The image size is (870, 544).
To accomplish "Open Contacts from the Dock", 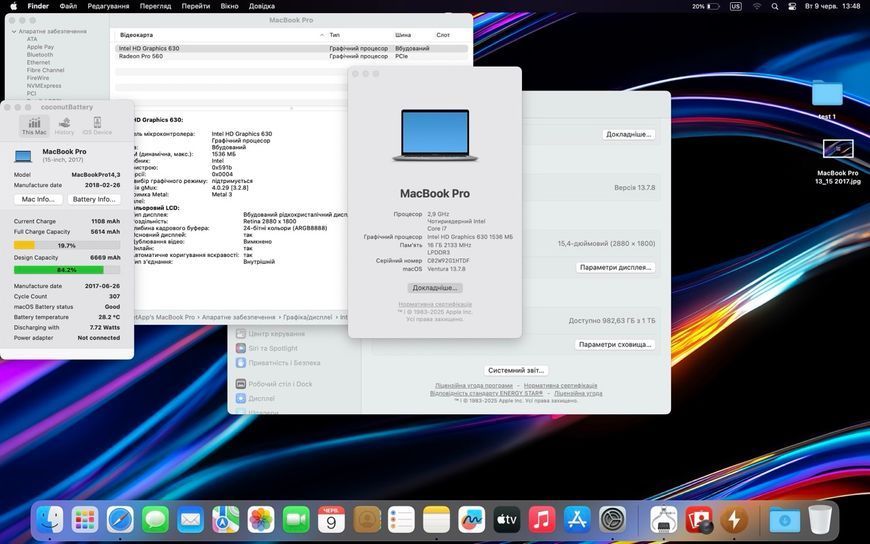I will click(x=366, y=520).
